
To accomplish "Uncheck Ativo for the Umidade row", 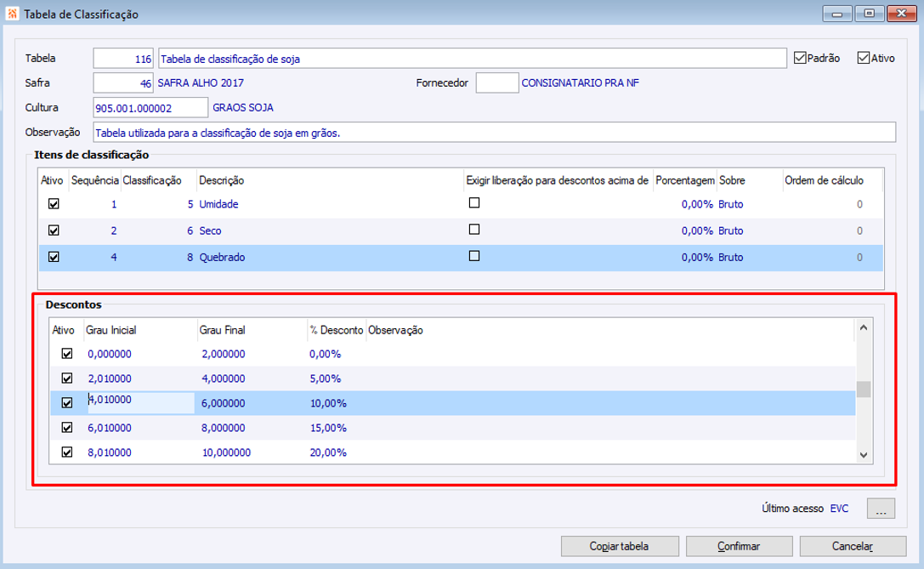I will pyautogui.click(x=54, y=204).
